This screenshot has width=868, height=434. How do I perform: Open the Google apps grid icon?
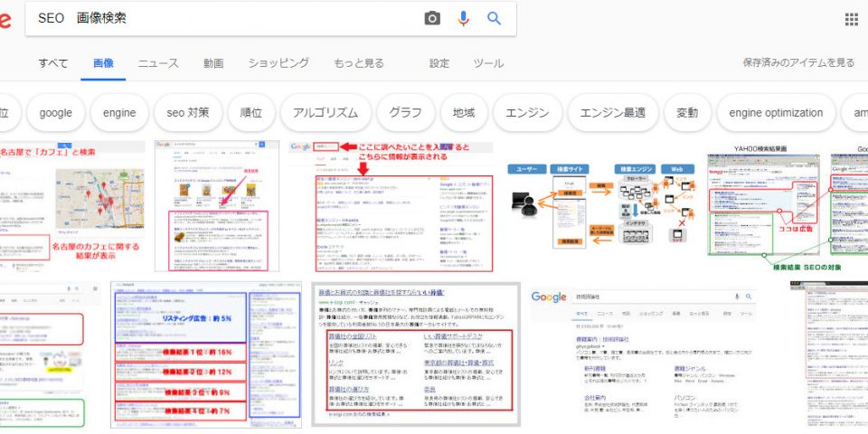tap(851, 19)
